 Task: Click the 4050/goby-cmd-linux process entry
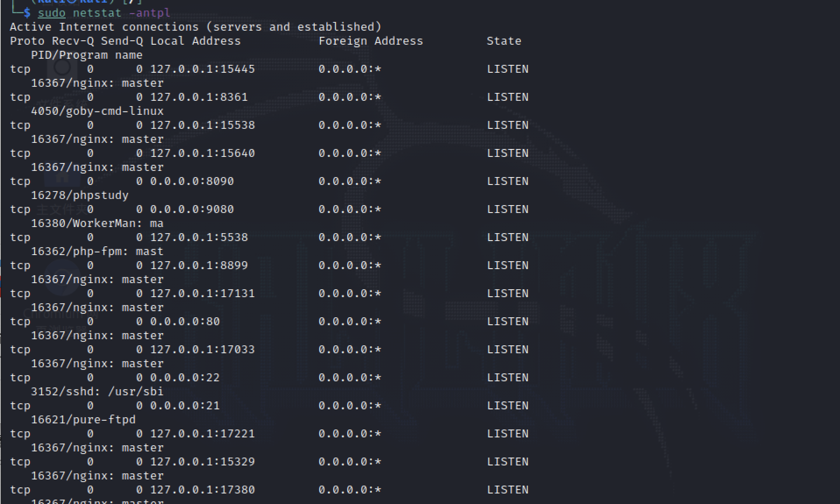pos(97,111)
